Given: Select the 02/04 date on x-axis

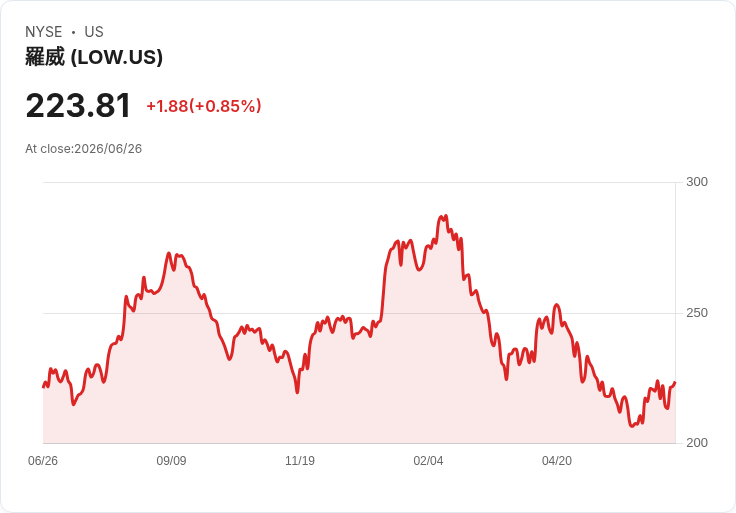Looking at the screenshot, I should (428, 461).
